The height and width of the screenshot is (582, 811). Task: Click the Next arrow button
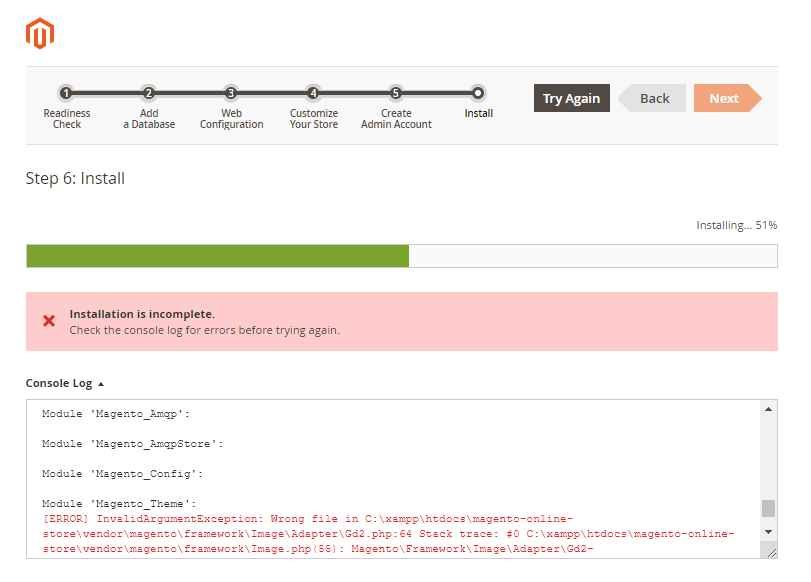(x=725, y=98)
